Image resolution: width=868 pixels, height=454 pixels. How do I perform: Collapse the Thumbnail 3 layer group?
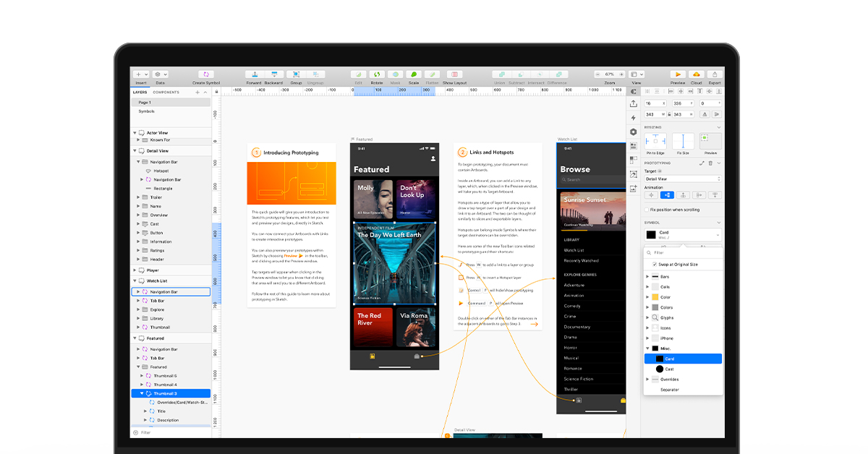142,393
